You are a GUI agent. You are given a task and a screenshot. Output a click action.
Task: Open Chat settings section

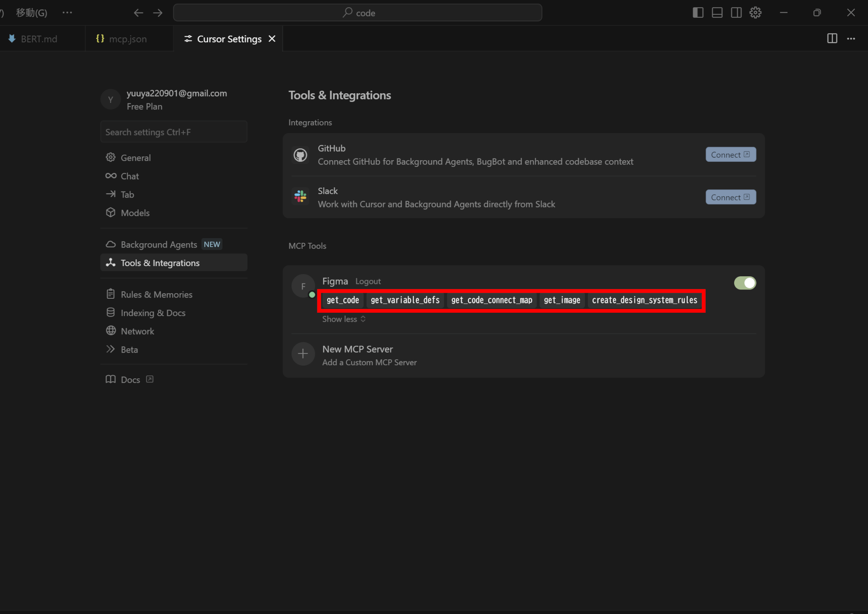click(174, 176)
